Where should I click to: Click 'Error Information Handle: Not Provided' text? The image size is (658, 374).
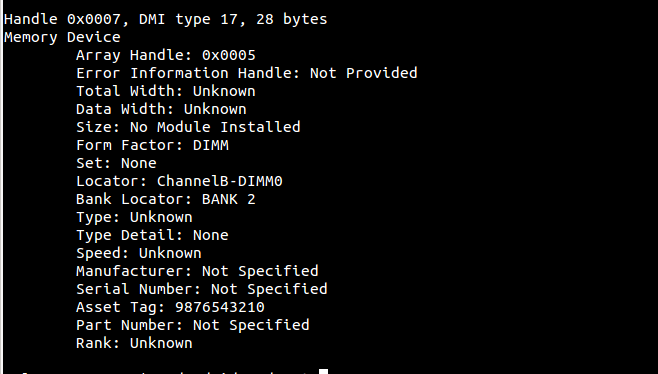(247, 73)
